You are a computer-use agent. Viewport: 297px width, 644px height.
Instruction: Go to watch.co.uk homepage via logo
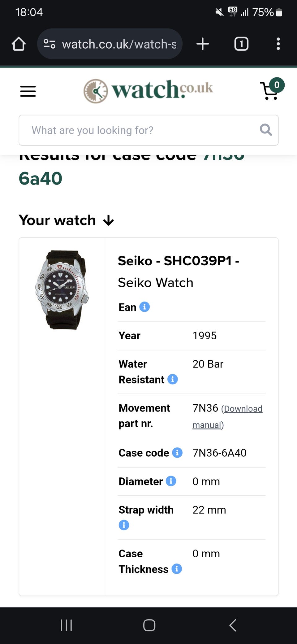point(148,90)
